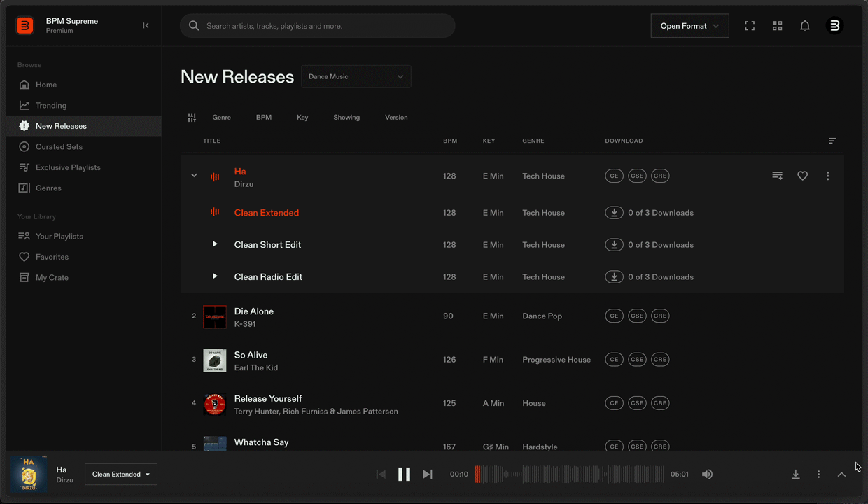
Task: Open the player more options menu
Action: tap(818, 474)
